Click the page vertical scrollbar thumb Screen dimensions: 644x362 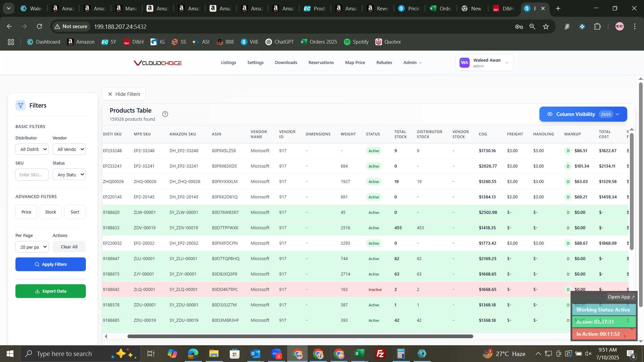click(641, 194)
